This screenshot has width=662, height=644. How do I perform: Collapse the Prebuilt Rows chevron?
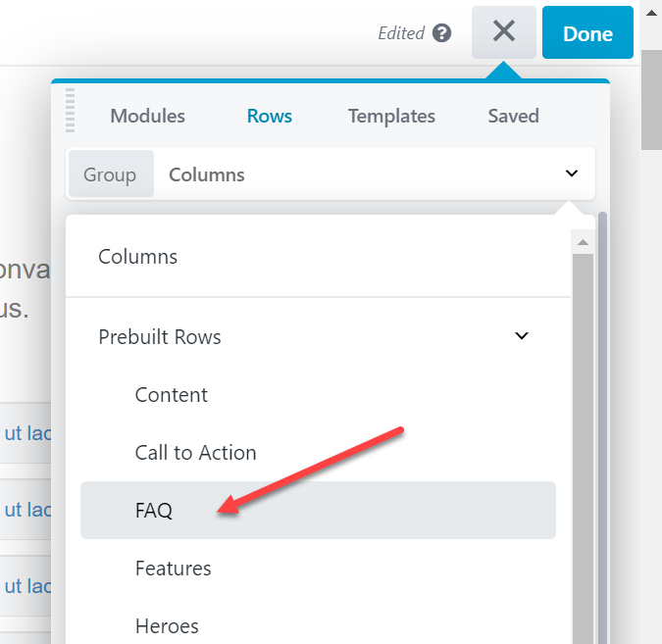522,335
